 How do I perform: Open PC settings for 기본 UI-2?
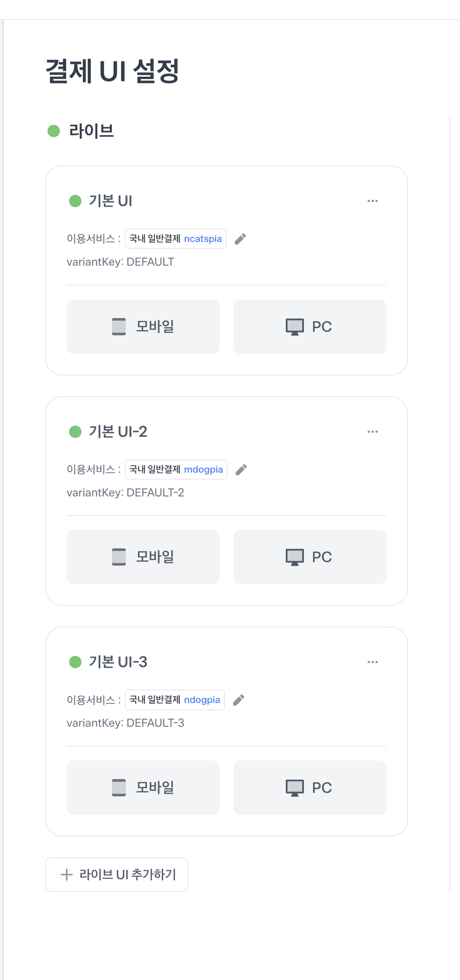(310, 557)
